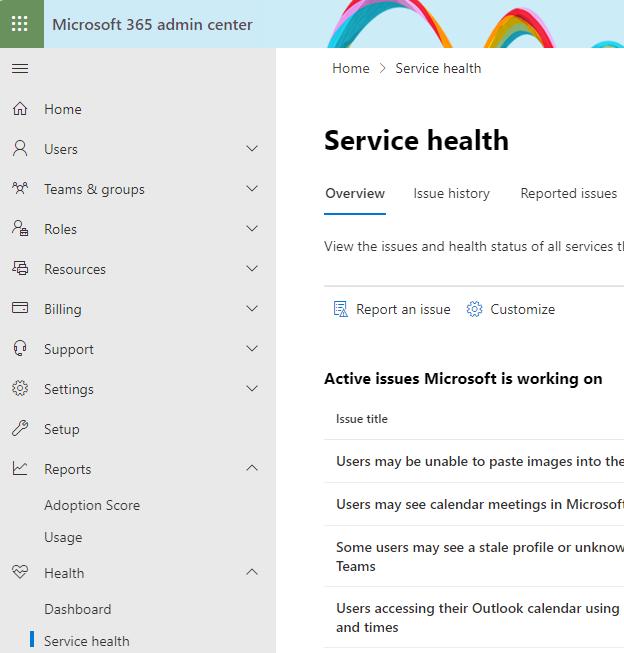Click the Users person icon
The height and width of the screenshot is (653, 624).
20,149
